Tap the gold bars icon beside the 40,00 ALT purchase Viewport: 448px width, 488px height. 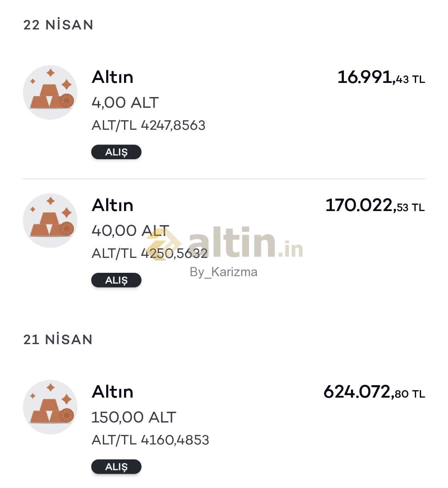(x=50, y=221)
